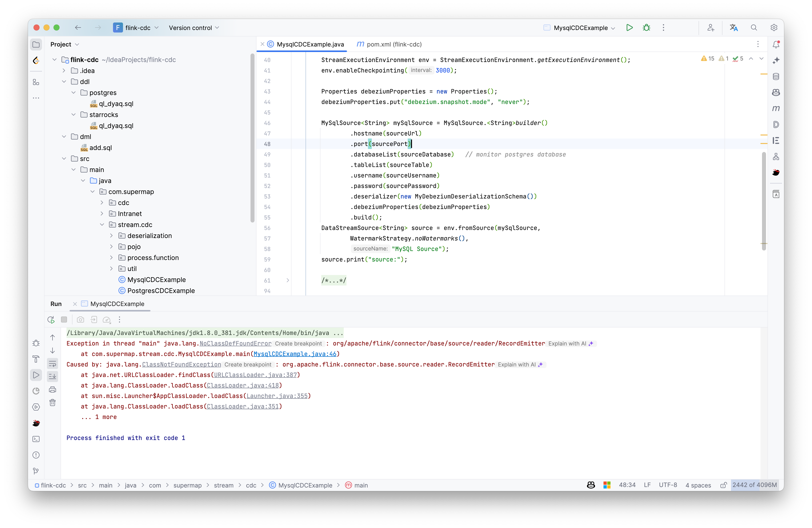Image resolution: width=812 pixels, height=528 pixels.
Task: Expand the .idea folder
Action: pos(64,70)
